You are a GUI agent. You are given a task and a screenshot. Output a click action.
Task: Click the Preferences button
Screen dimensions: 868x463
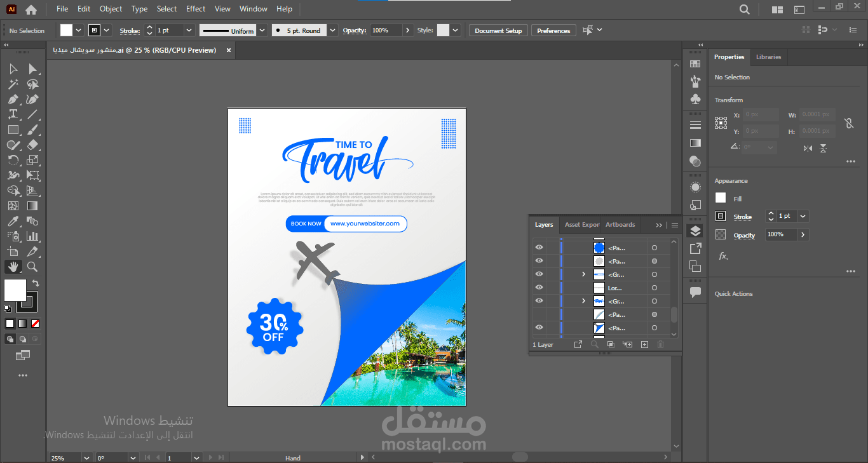click(553, 30)
